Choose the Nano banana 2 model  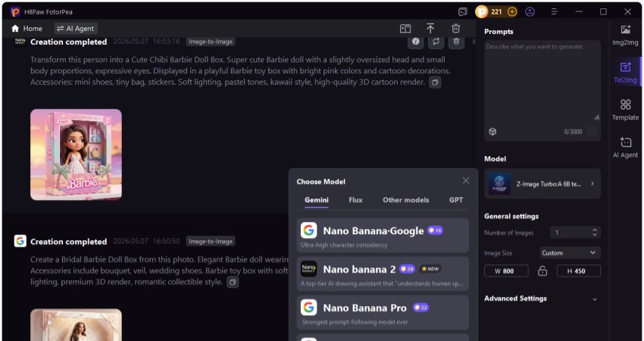click(x=383, y=274)
